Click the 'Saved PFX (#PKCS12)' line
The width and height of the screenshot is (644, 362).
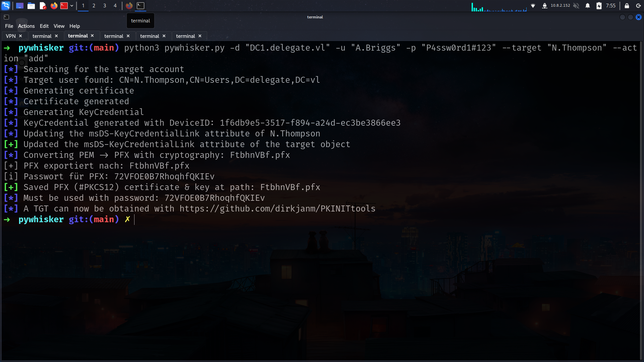(162, 187)
